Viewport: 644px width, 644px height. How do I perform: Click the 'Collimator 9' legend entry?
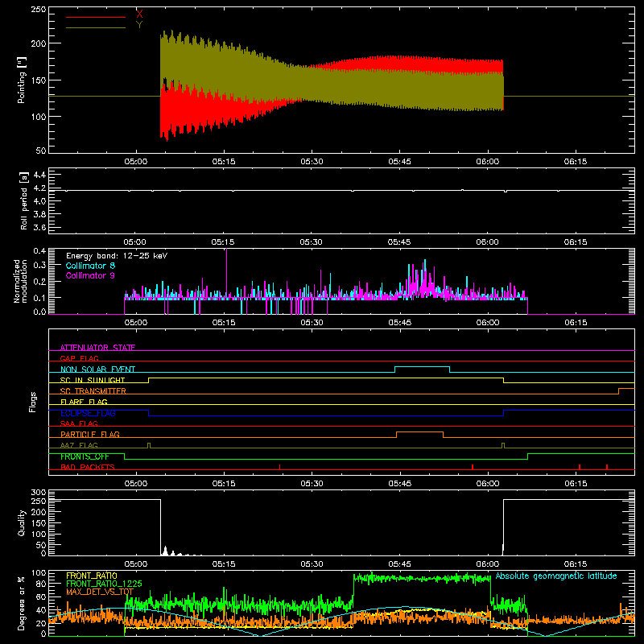90,275
